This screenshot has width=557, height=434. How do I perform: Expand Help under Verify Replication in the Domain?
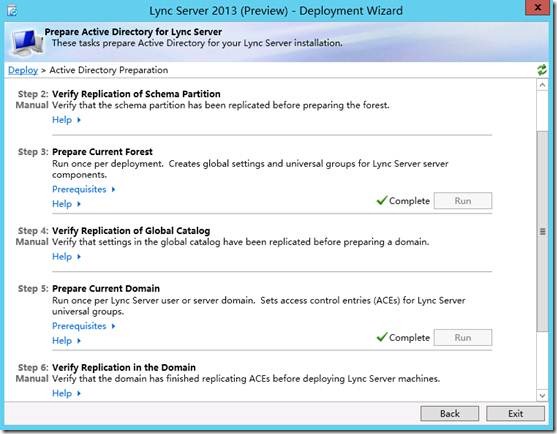coord(66,393)
